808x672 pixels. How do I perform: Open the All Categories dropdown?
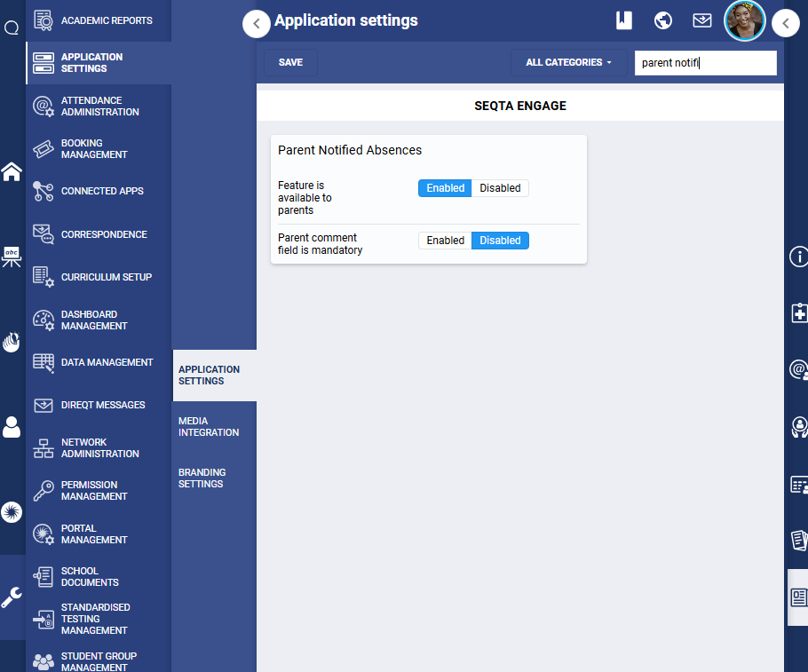pos(568,63)
